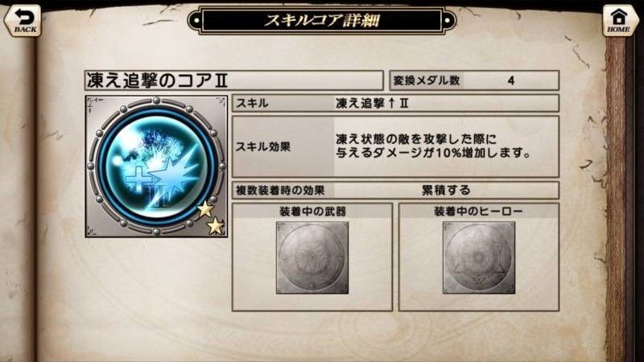
Task: Click the upper gold star on the core
Action: coord(205,209)
